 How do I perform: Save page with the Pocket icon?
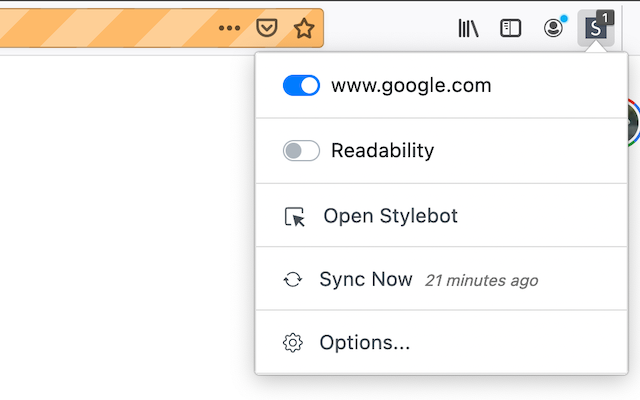[266, 29]
